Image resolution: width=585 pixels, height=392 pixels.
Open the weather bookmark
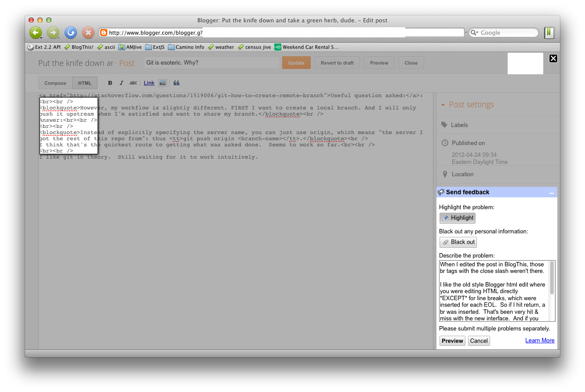click(x=221, y=47)
